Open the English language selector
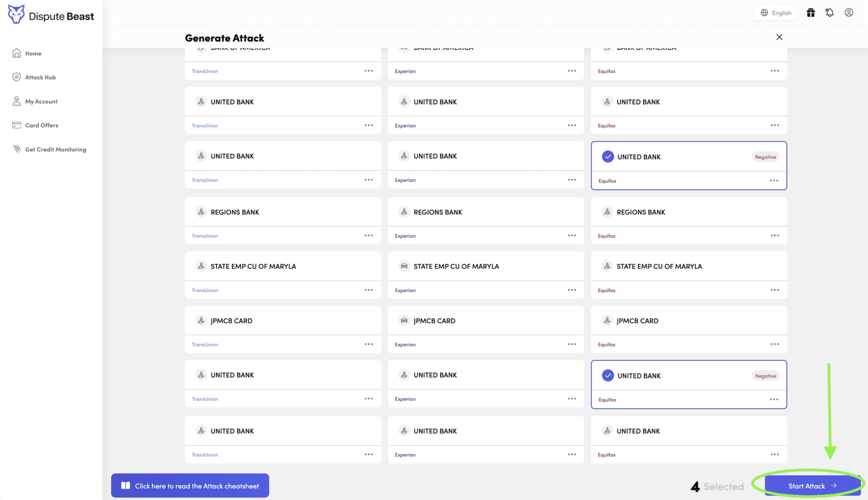This screenshot has height=500, width=868. [775, 12]
